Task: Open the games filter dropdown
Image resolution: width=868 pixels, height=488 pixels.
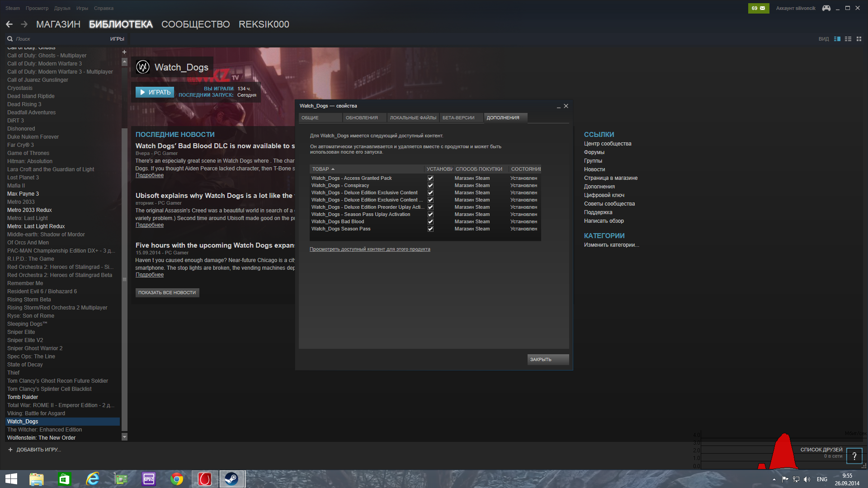Action: tap(117, 39)
